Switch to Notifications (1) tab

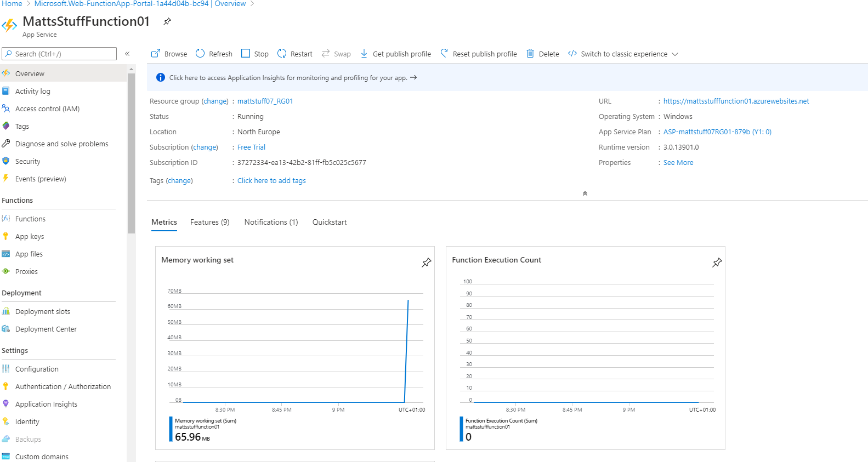[271, 222]
